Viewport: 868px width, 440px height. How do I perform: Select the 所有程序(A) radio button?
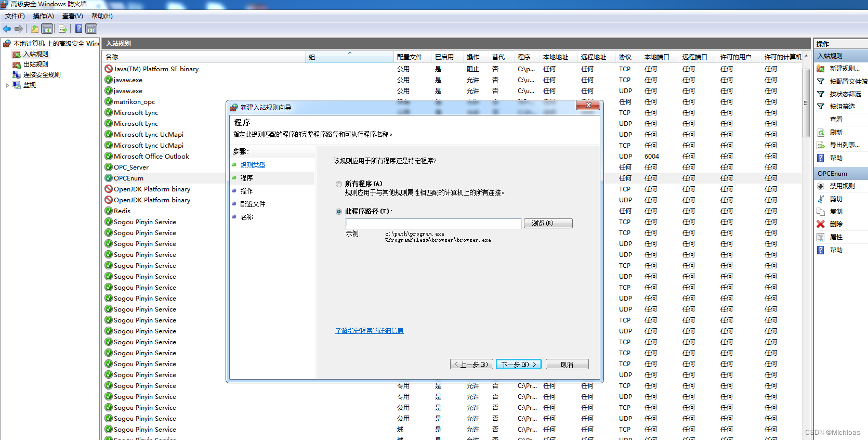pyautogui.click(x=339, y=184)
